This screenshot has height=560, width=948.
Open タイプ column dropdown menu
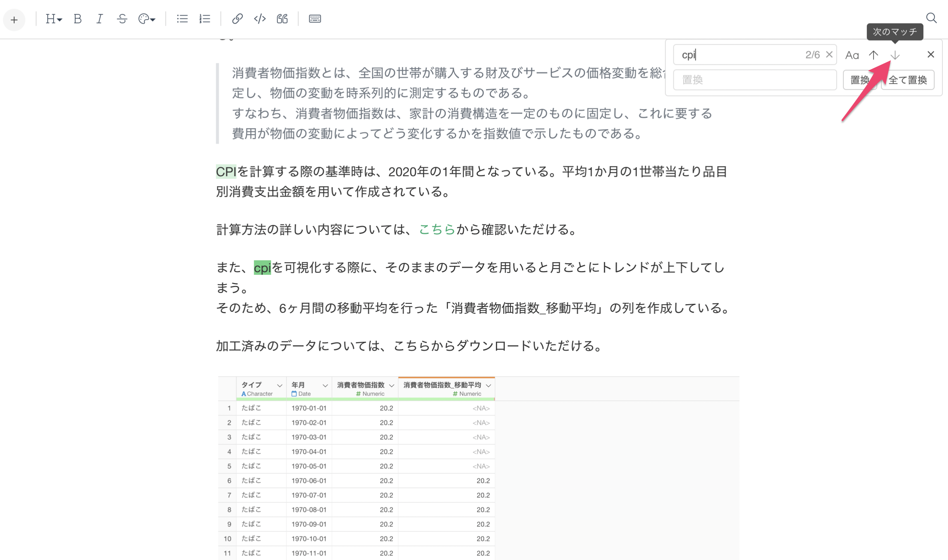(x=279, y=385)
